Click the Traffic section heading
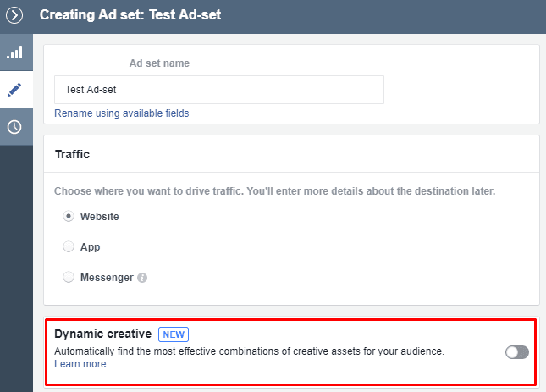546x392 pixels. click(73, 154)
